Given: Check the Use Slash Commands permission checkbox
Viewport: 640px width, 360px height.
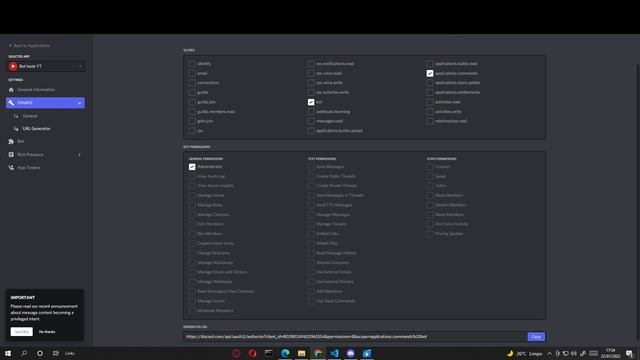Looking at the screenshot, I should click(x=311, y=301).
